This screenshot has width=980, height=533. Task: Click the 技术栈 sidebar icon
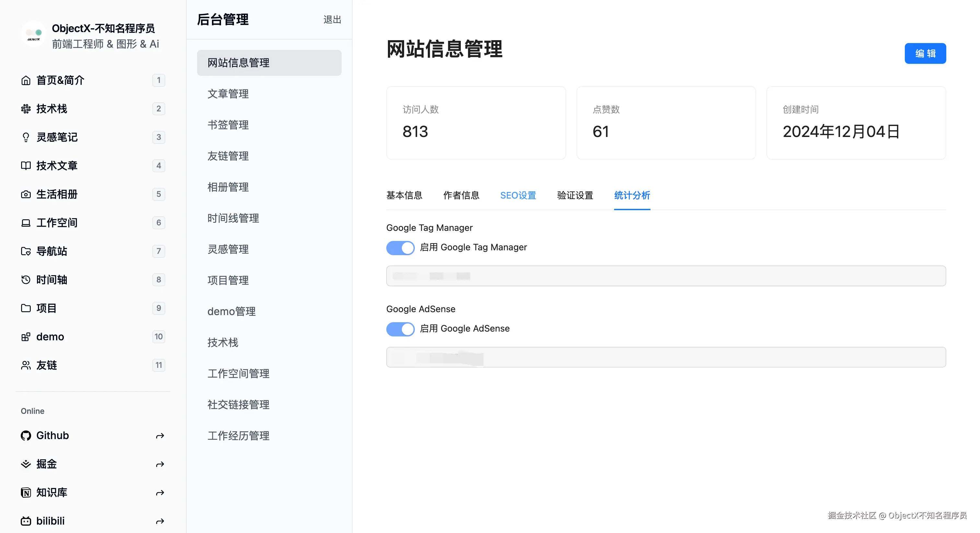pyautogui.click(x=26, y=109)
